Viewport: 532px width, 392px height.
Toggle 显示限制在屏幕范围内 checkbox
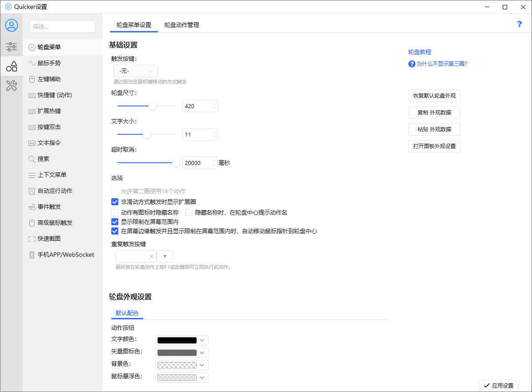[115, 222]
